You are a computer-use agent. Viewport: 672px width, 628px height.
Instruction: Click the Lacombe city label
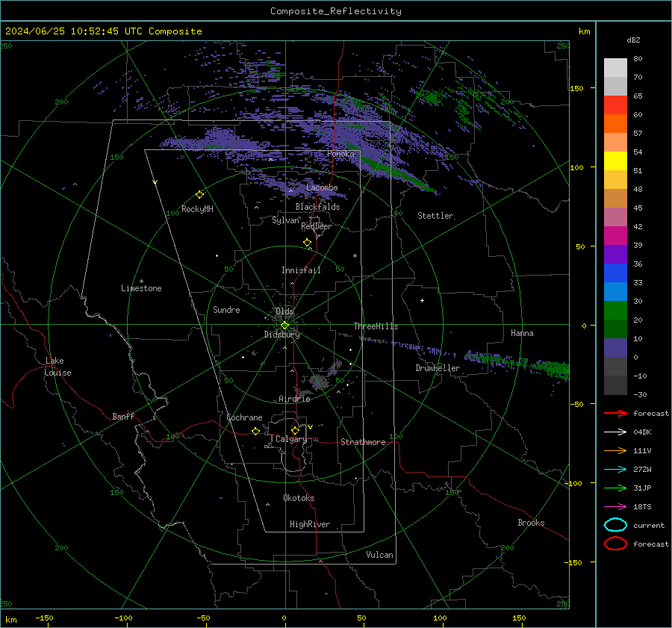322,187
